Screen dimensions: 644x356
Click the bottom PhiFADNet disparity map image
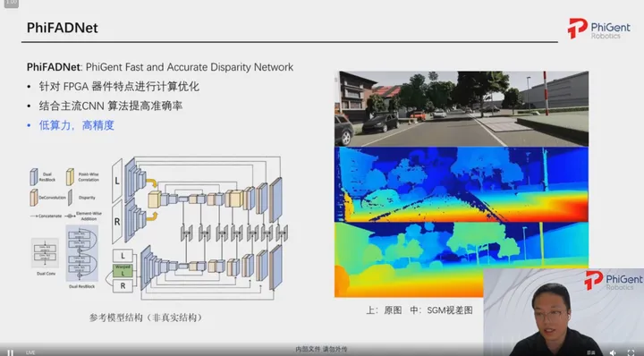(x=409, y=259)
